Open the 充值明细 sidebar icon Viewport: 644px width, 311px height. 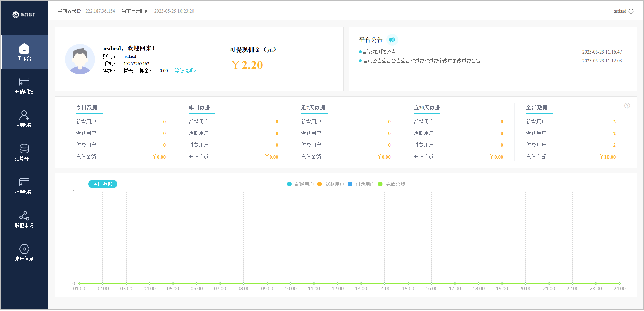[24, 82]
